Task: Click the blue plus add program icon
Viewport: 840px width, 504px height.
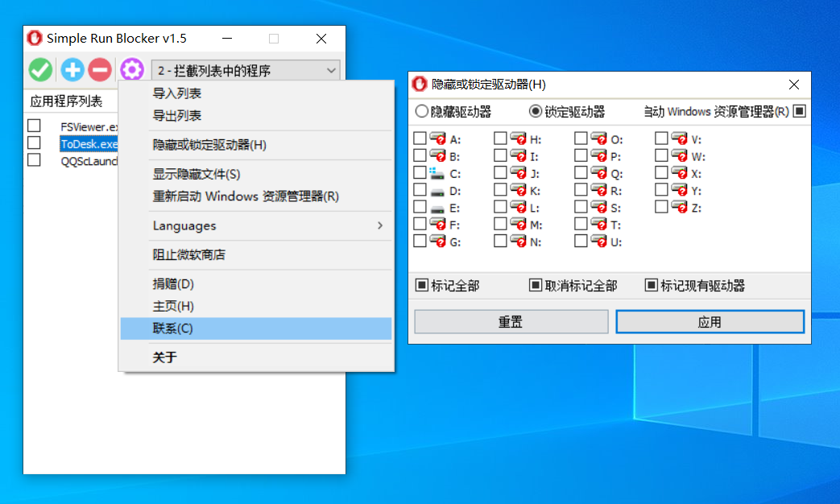Action: [x=72, y=70]
